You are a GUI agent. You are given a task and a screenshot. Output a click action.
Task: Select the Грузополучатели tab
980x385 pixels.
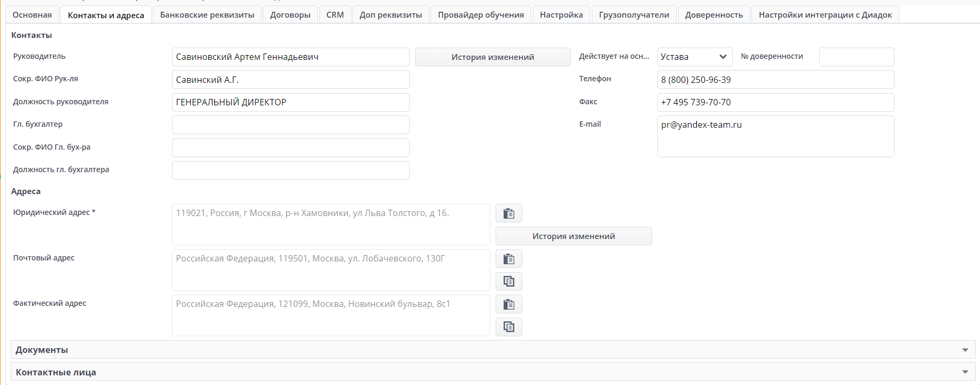pyautogui.click(x=634, y=15)
